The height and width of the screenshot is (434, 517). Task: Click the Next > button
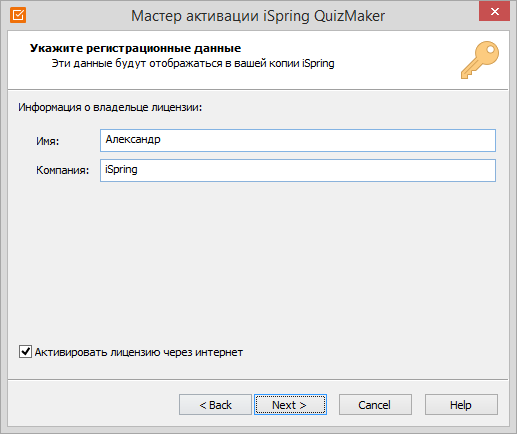pos(290,405)
